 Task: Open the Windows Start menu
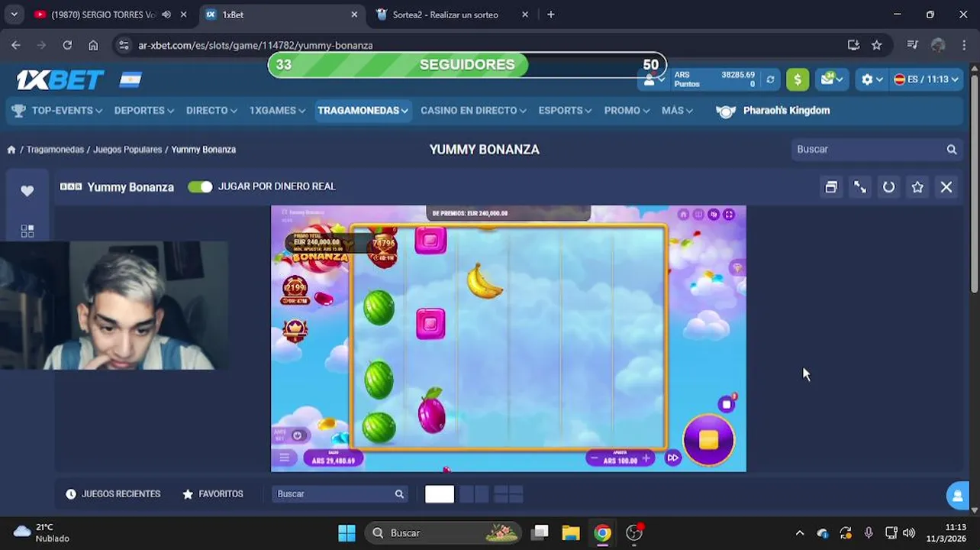(347, 532)
